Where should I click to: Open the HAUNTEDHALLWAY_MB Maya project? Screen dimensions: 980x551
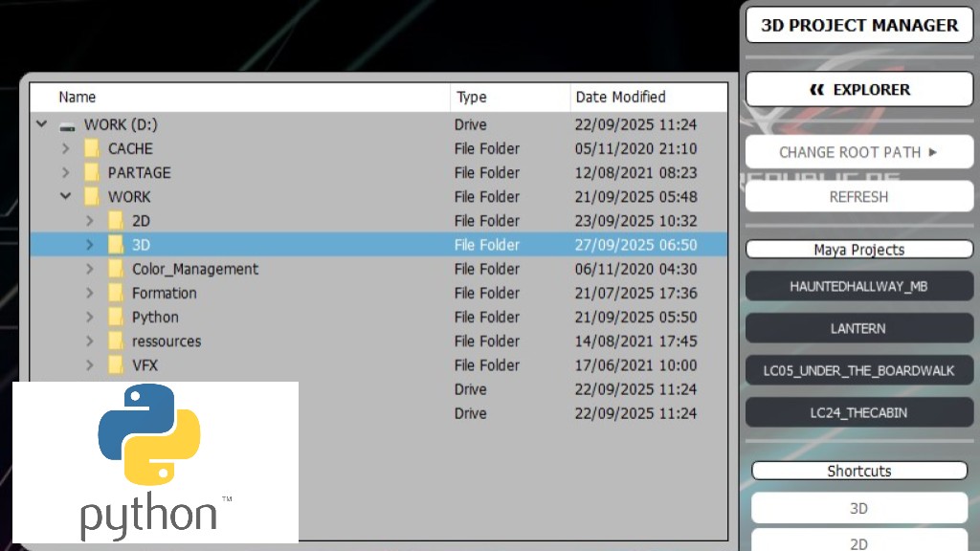pyautogui.click(x=858, y=286)
